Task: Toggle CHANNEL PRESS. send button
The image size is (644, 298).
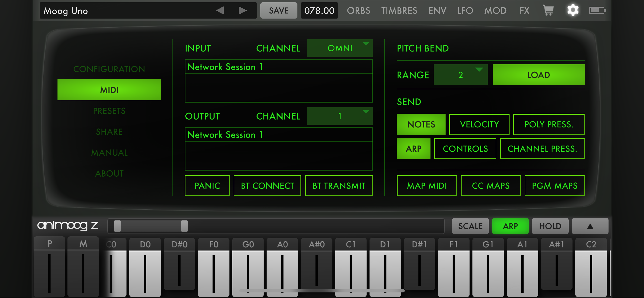Action: pos(542,149)
